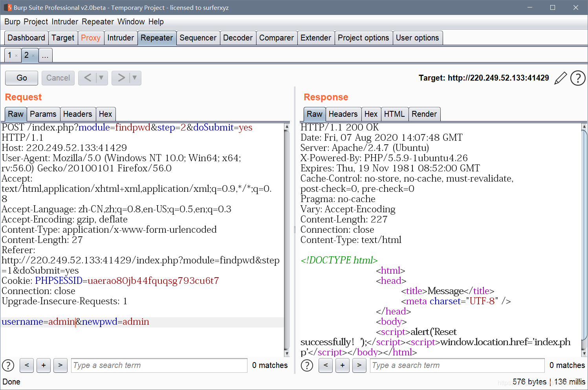Click the plus button in the request search bar
Screen dimensions: 588x390
coord(44,365)
